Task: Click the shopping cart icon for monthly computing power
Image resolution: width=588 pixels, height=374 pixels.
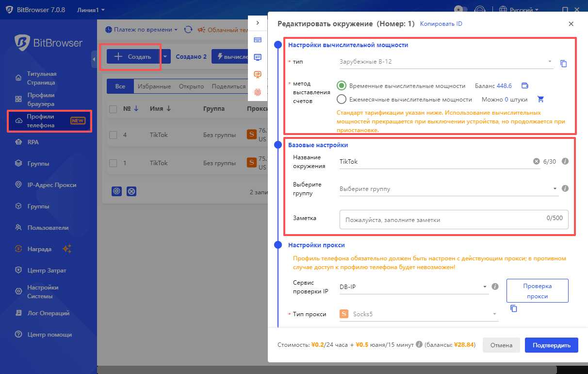Action: pos(541,100)
